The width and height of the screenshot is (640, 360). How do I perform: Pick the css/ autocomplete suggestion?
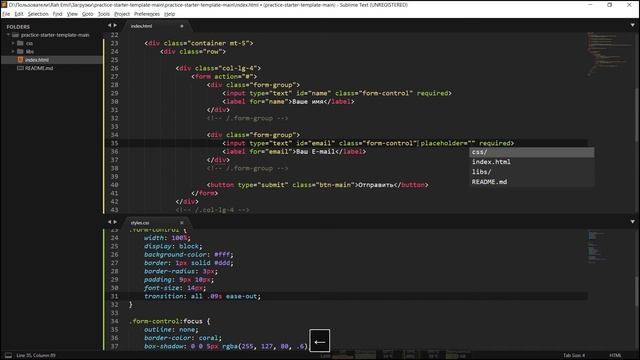[x=531, y=152]
